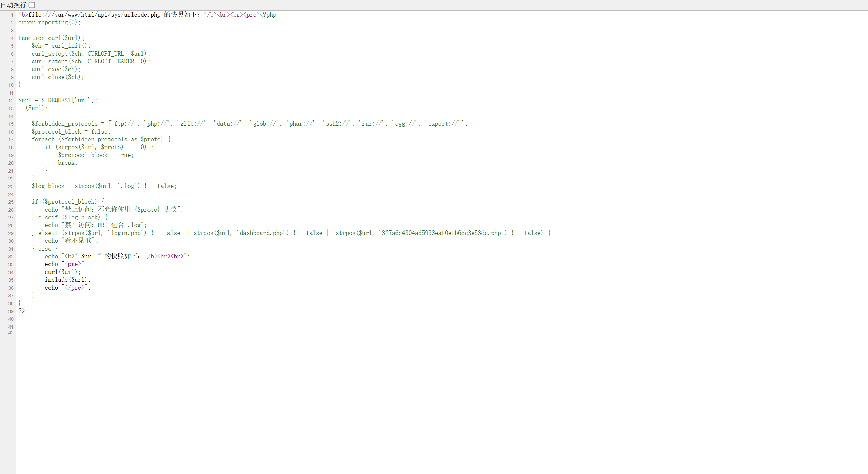Click the error_reporting(0) line

tap(50, 23)
